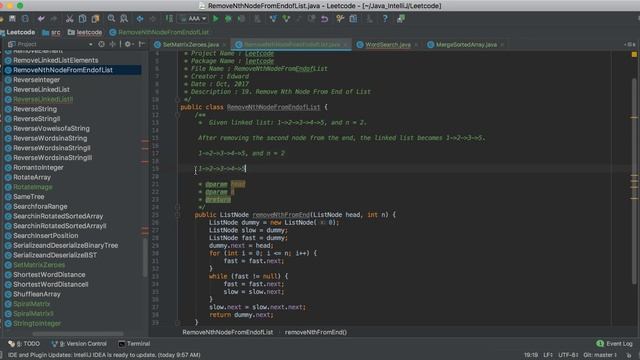This screenshot has height=360, width=640.
Task: Click the VCS Commit icon
Action: pyautogui.click(x=286, y=19)
